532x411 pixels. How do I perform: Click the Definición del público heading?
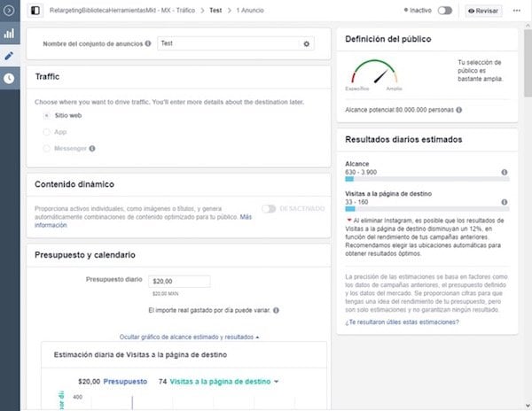pos(388,39)
